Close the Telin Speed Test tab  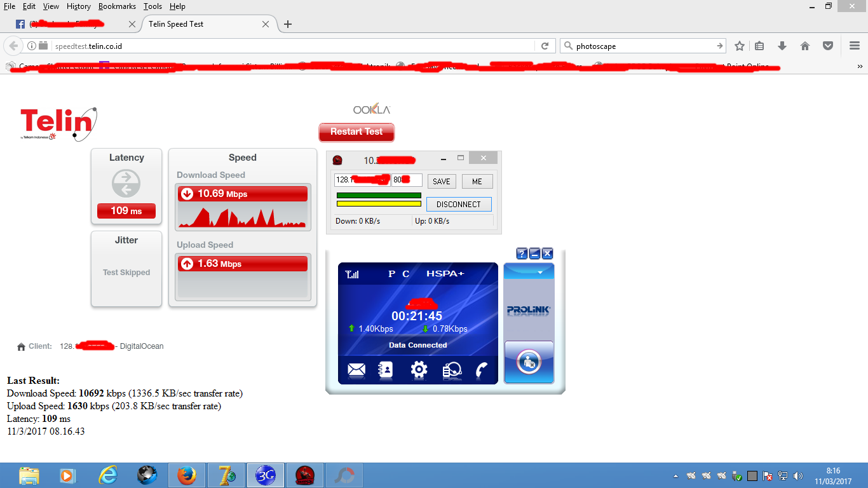point(266,24)
